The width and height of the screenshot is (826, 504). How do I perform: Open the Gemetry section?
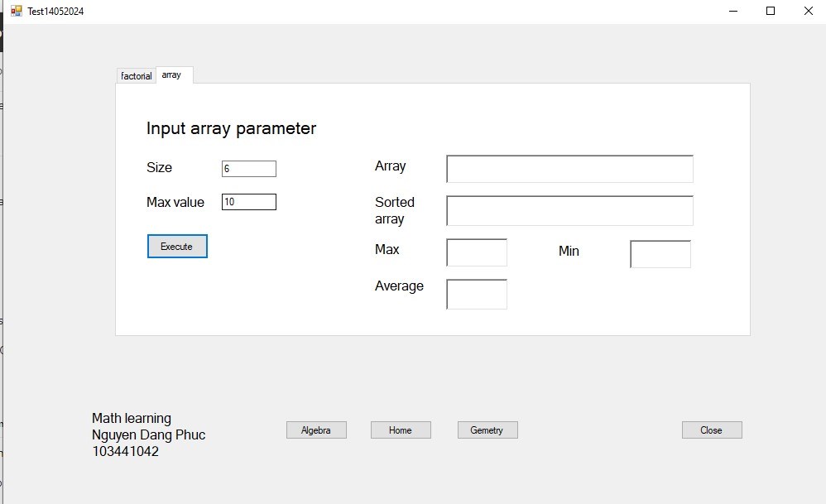point(487,430)
